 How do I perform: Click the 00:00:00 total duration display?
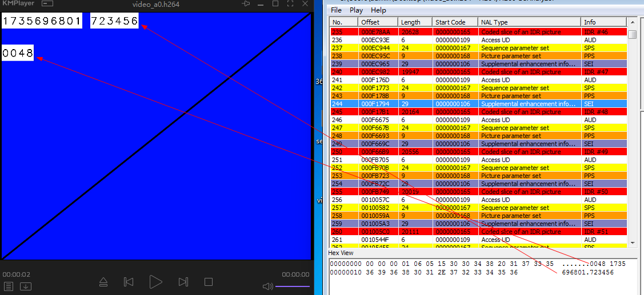tap(296, 274)
